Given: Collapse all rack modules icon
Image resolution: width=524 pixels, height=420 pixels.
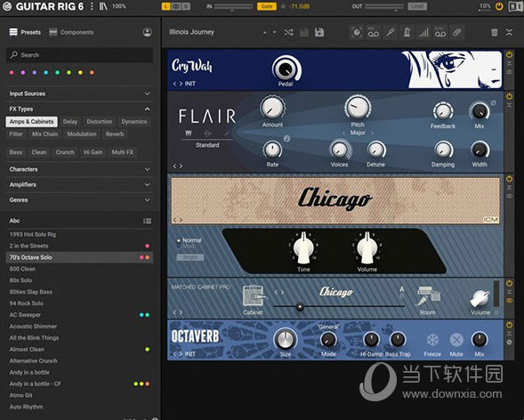Looking at the screenshot, I should [x=509, y=32].
